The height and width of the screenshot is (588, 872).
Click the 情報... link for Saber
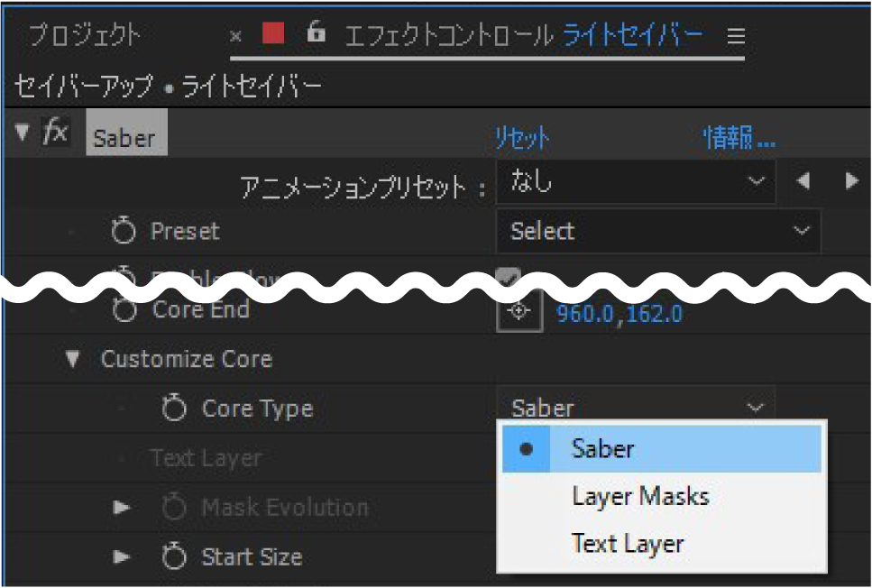(739, 138)
